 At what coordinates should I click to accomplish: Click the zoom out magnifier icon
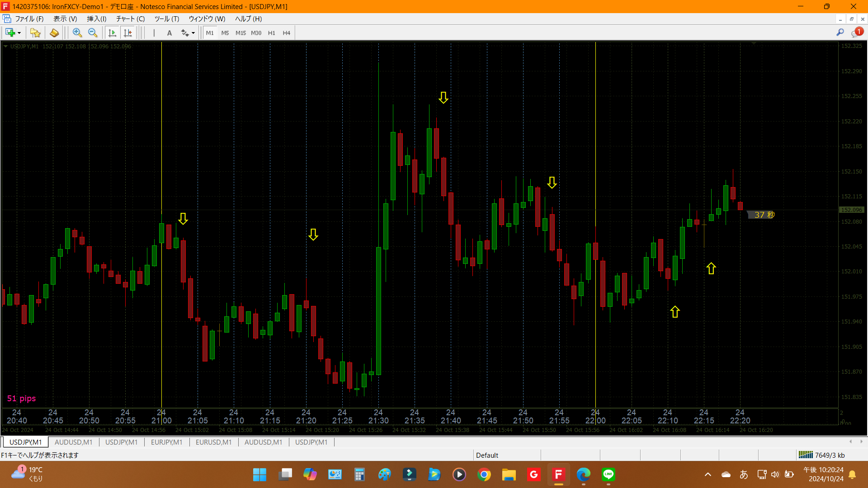[x=93, y=33]
